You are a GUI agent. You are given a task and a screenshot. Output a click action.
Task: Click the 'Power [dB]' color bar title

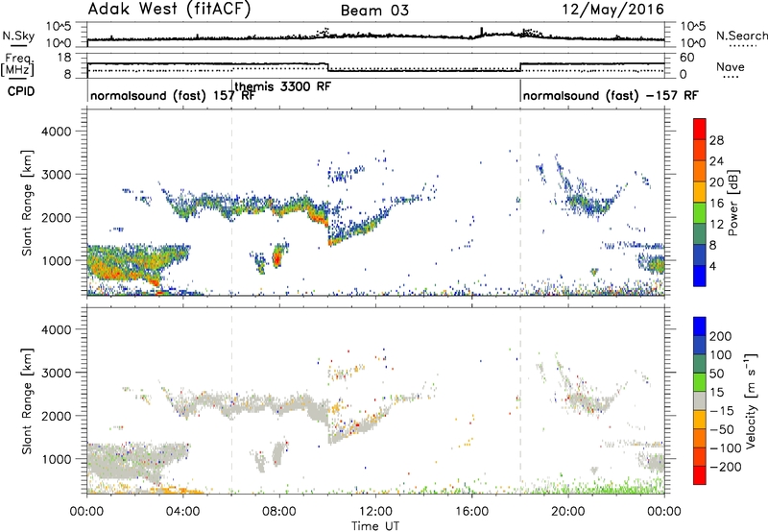coord(733,203)
